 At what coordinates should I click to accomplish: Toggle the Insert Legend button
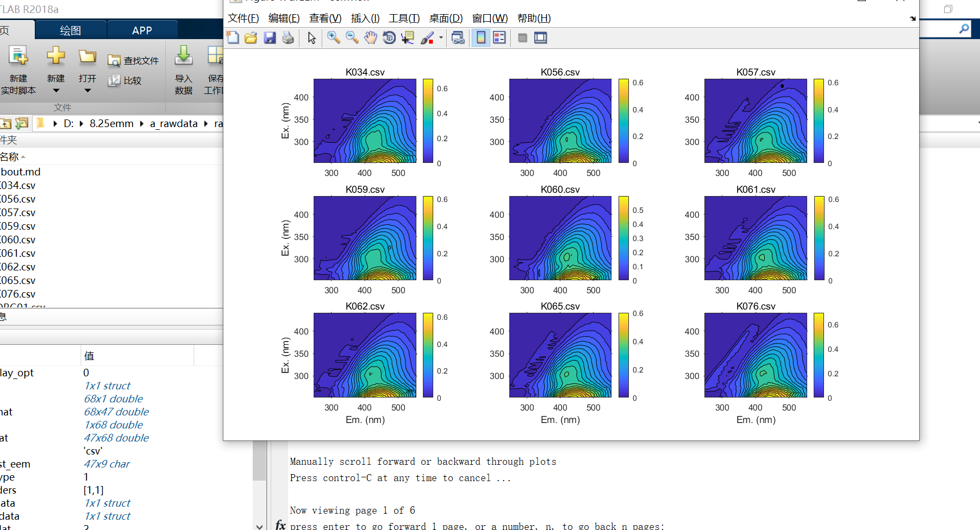pos(500,37)
